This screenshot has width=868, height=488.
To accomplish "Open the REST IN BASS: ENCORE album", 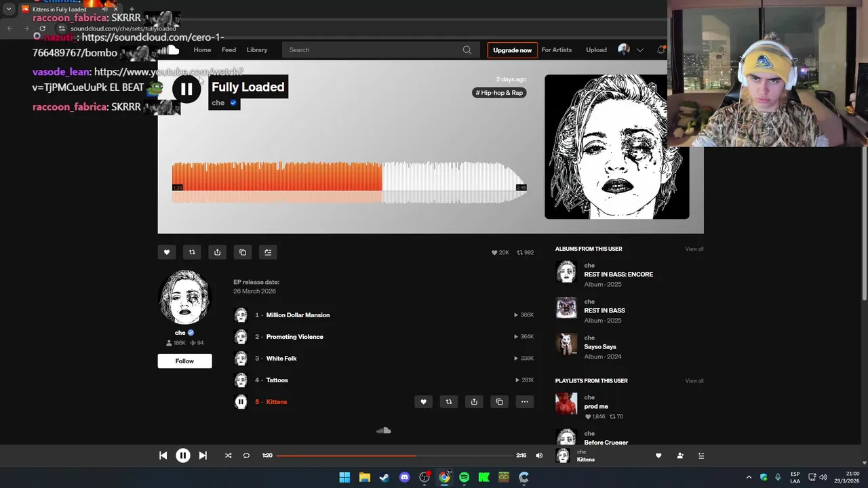I will pos(618,274).
